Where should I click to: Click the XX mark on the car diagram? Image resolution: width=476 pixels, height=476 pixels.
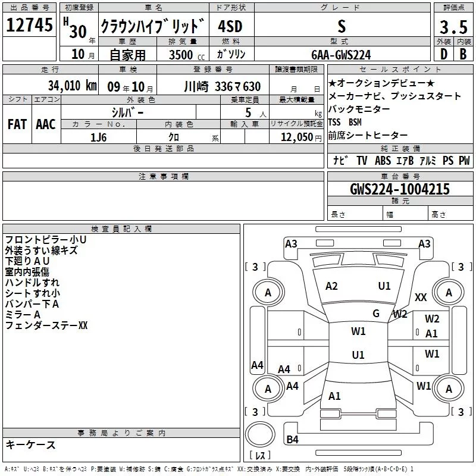coord(421,297)
